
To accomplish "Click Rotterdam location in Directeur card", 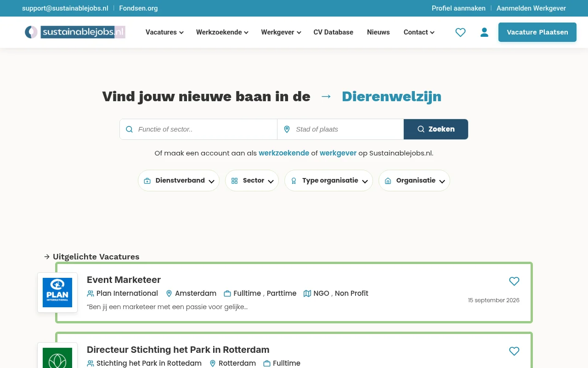I will (237, 363).
